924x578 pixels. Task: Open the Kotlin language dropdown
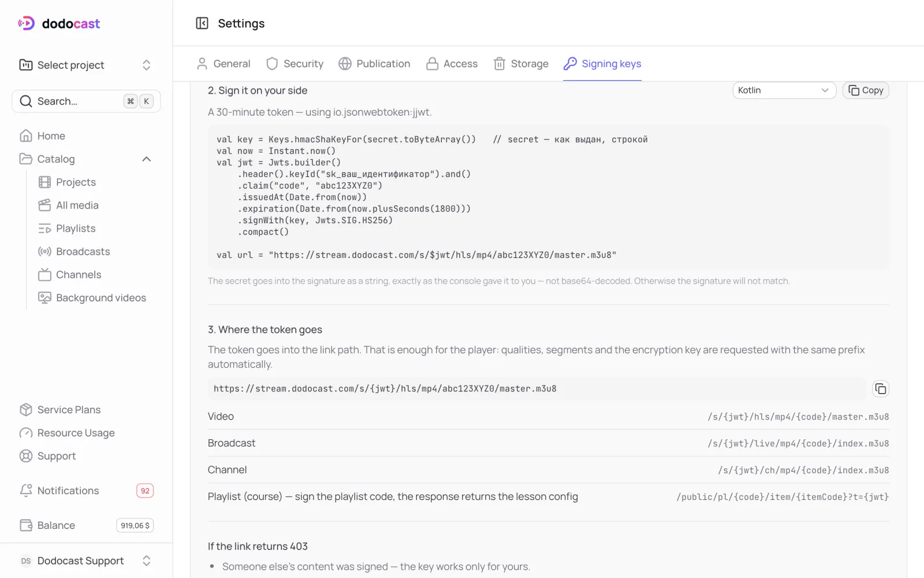pyautogui.click(x=784, y=90)
